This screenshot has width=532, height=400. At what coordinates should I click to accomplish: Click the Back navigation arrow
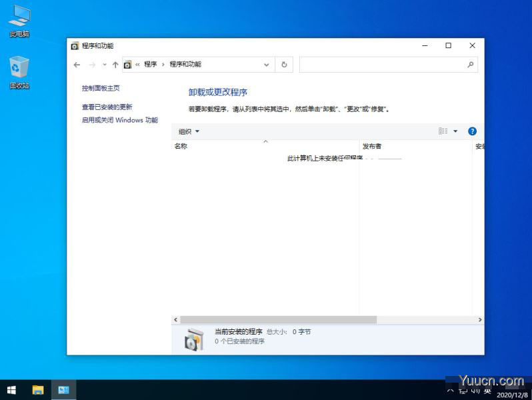point(77,65)
